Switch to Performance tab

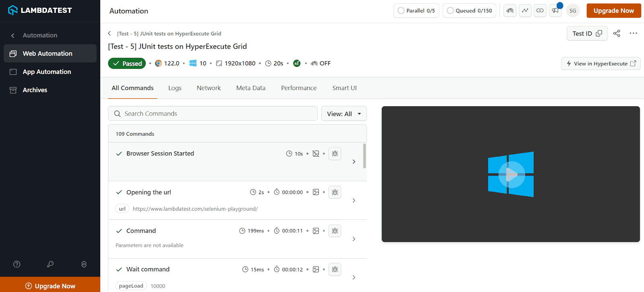coord(299,88)
